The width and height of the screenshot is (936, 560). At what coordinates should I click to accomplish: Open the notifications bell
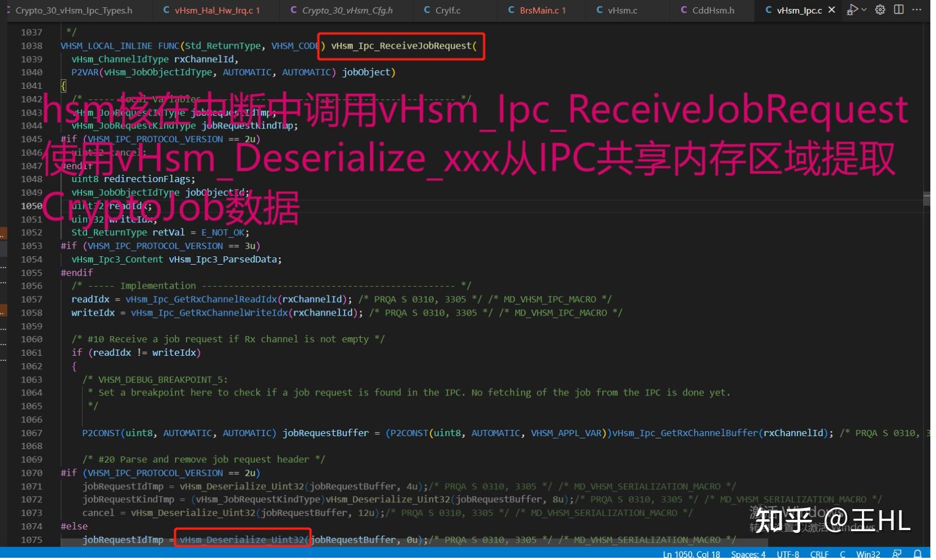coord(917,554)
